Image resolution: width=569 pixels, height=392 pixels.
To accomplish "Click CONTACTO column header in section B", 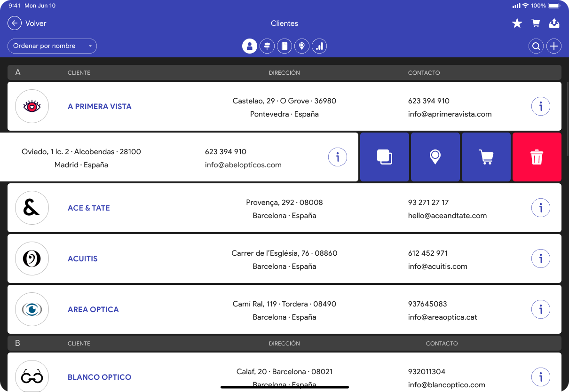I will 442,344.
